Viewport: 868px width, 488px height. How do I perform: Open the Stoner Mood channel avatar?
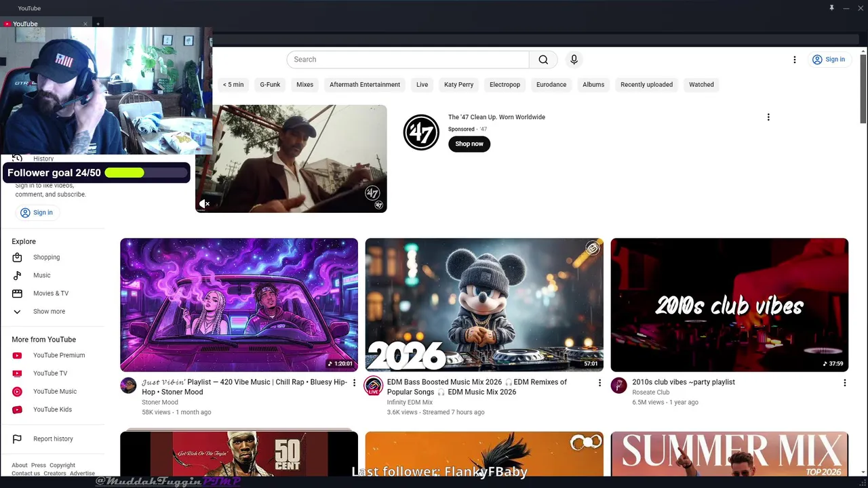tap(128, 386)
